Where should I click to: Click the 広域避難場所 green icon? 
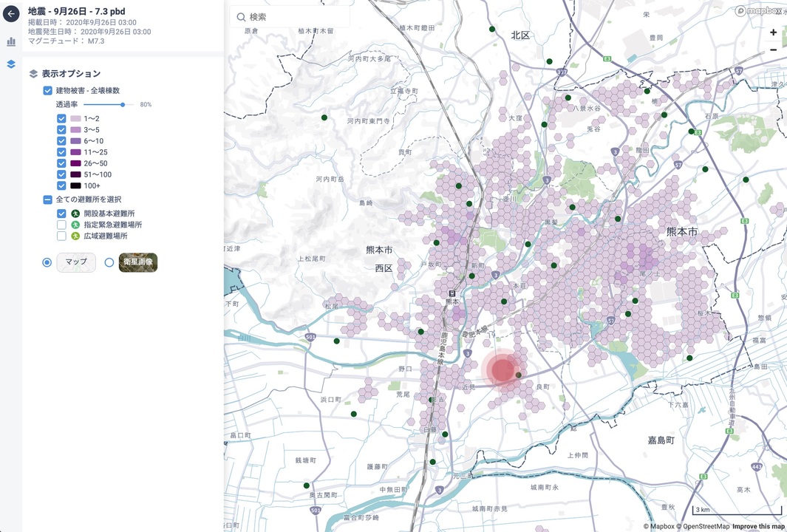pos(75,236)
